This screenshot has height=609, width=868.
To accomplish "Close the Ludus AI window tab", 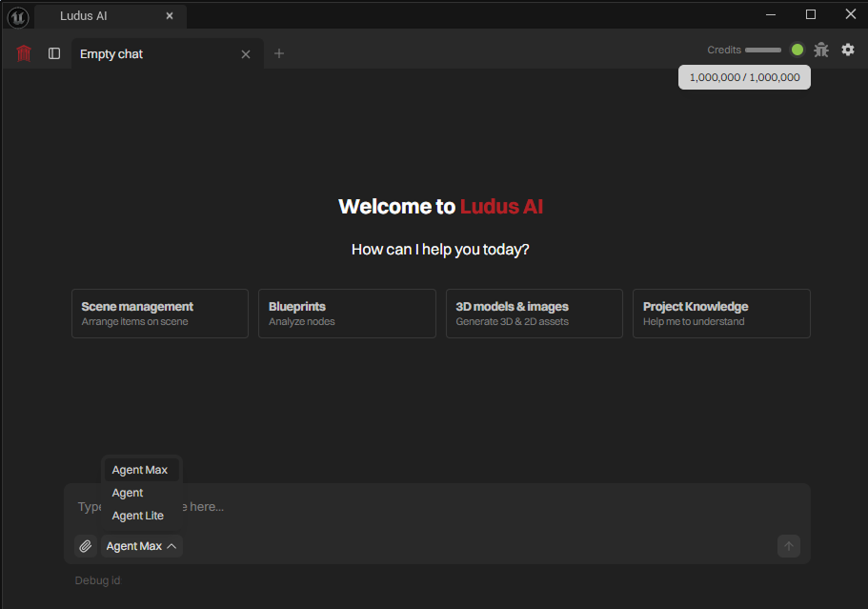I will pyautogui.click(x=170, y=16).
